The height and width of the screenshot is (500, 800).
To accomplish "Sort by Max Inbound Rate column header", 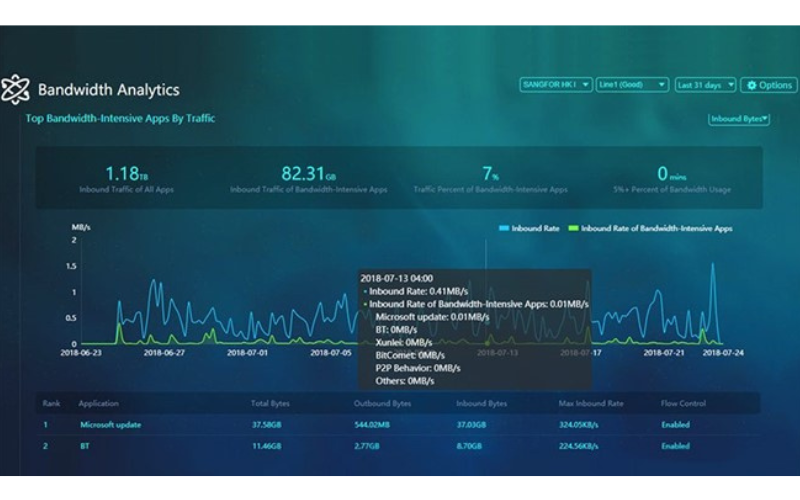I will click(591, 403).
